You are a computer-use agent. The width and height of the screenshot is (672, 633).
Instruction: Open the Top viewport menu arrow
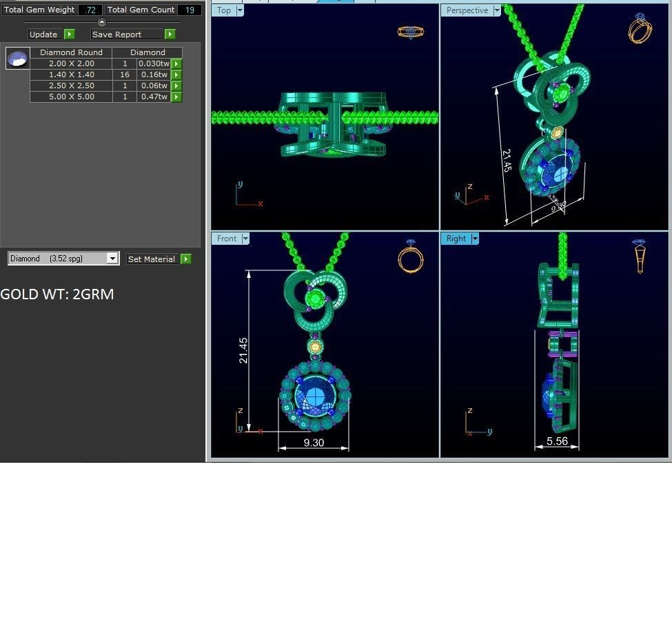[x=240, y=10]
